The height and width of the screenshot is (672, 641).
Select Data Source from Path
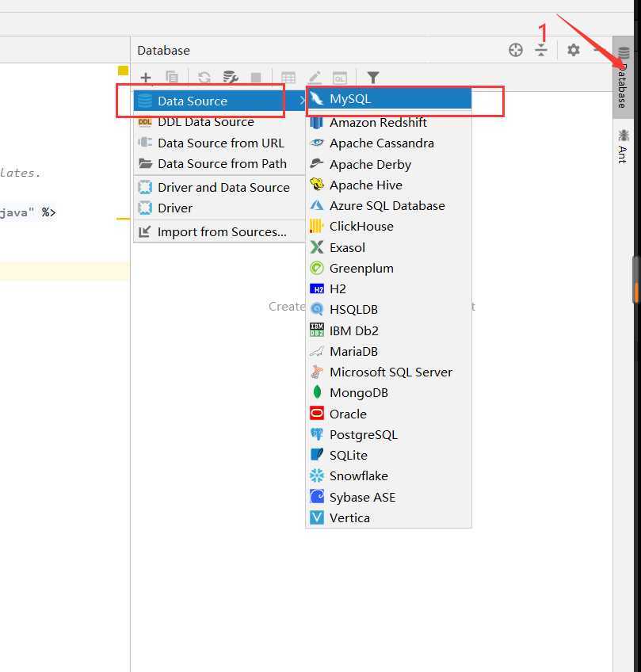[x=219, y=164]
